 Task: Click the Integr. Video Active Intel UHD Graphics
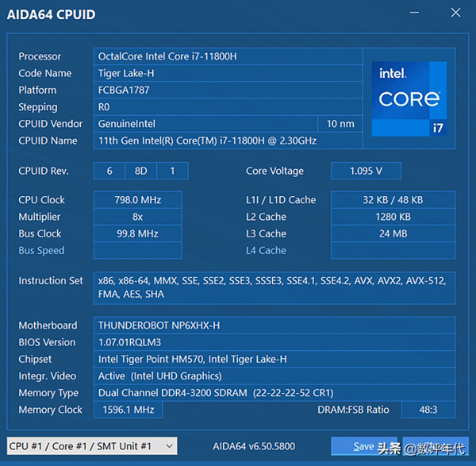point(274,376)
